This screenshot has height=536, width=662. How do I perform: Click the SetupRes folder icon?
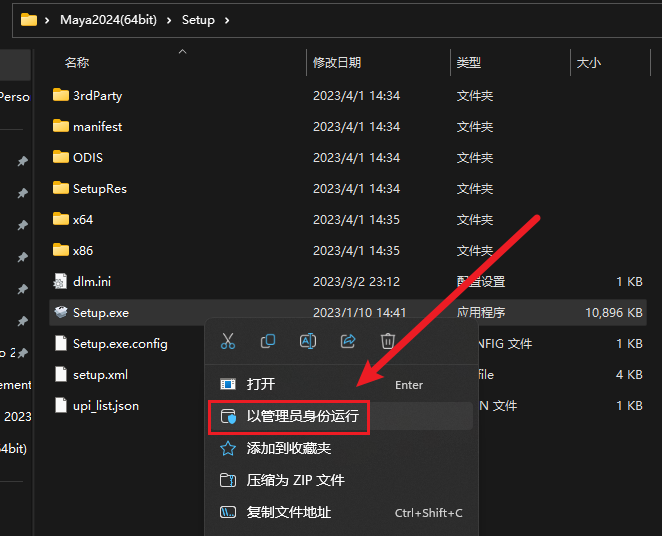(61, 188)
